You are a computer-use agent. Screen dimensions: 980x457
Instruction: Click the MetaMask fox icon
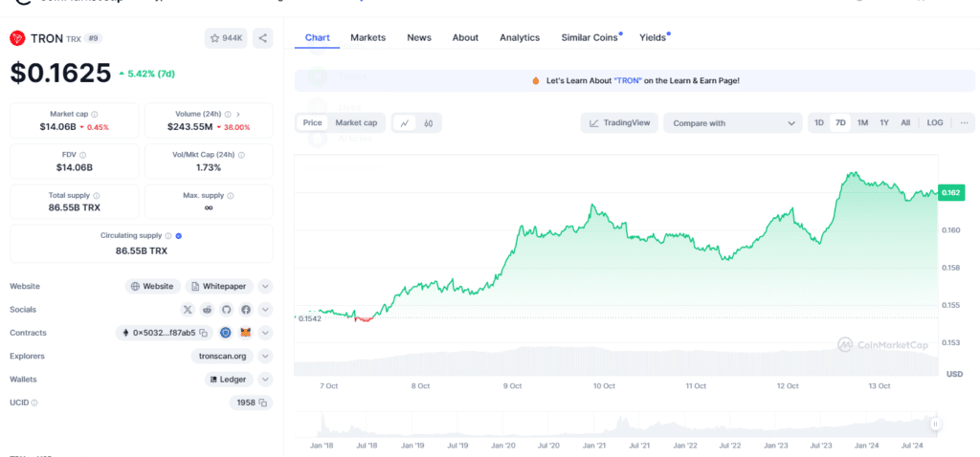click(x=246, y=333)
